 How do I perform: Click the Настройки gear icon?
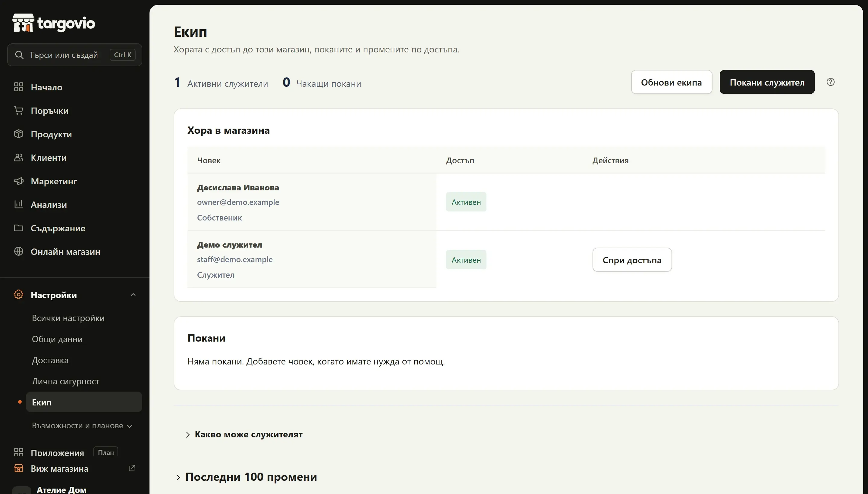19,295
